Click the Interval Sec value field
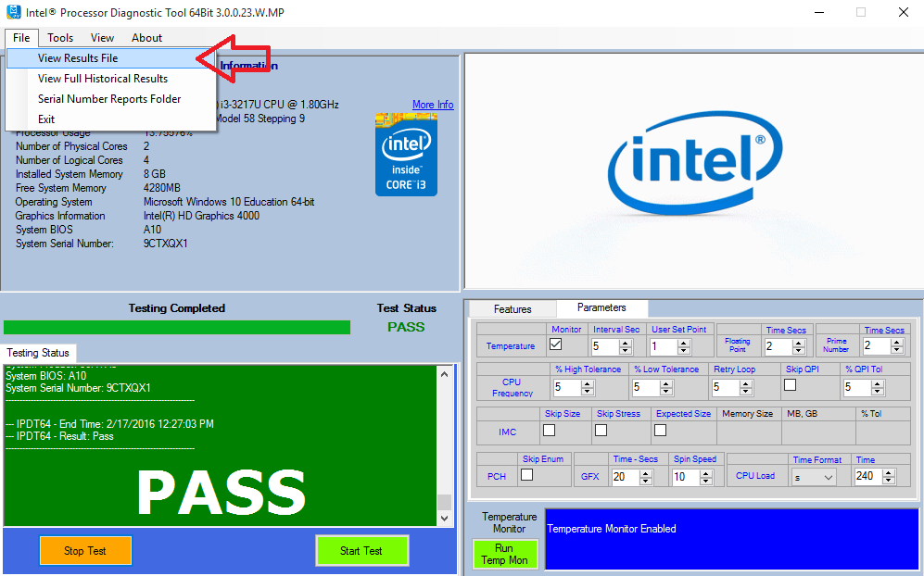 pyautogui.click(x=605, y=346)
